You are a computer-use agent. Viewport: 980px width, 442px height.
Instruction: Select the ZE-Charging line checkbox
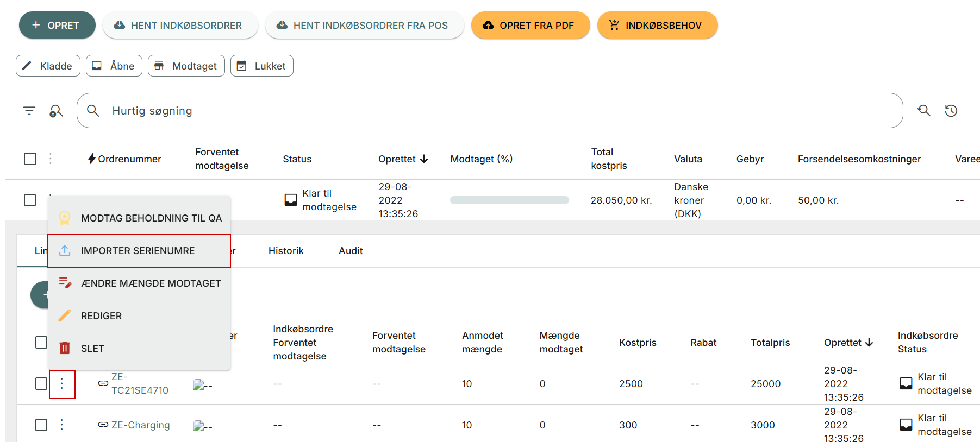41,425
